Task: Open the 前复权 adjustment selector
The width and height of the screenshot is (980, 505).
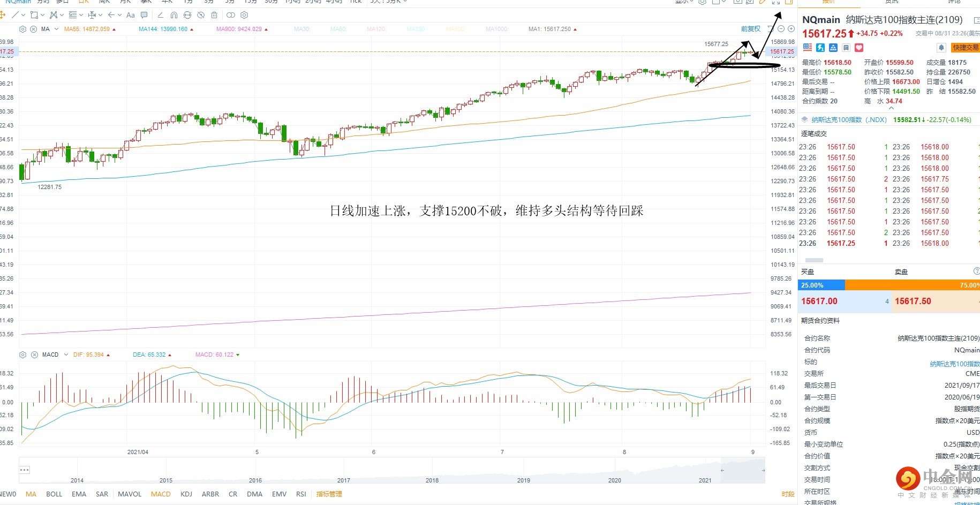Action: [x=750, y=29]
